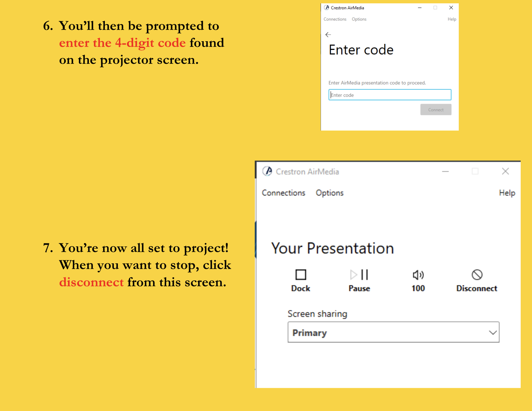This screenshot has width=532, height=411.
Task: Click the Disconnect icon to stop projecting
Action: pyautogui.click(x=477, y=275)
